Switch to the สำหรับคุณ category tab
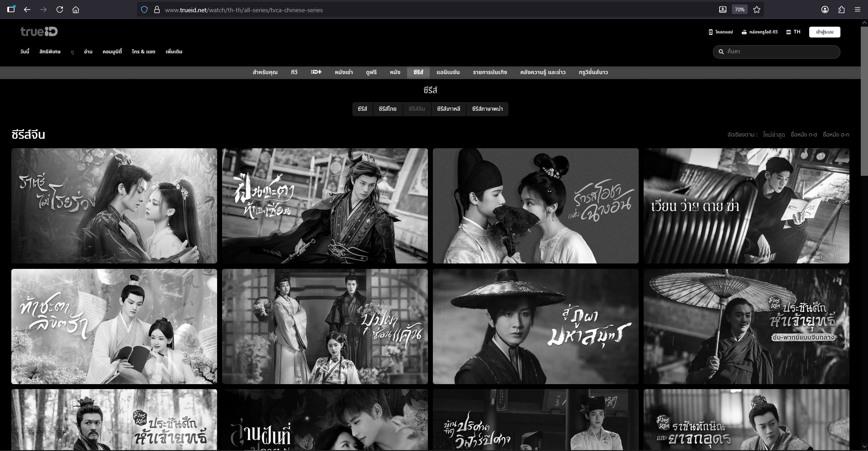 265,72
